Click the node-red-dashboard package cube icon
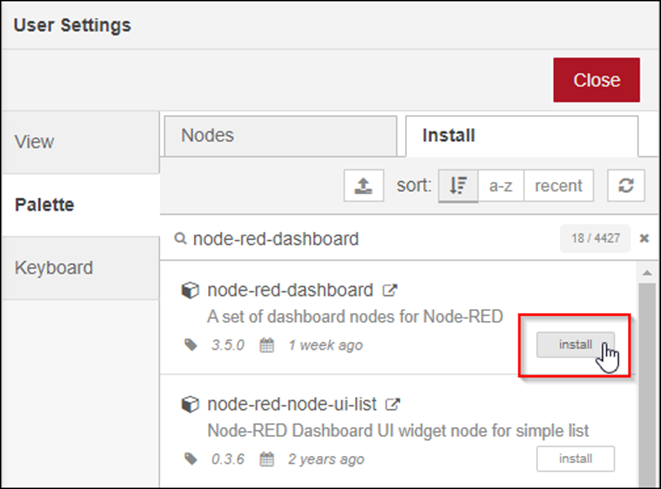The width and height of the screenshot is (661, 489). tap(190, 290)
